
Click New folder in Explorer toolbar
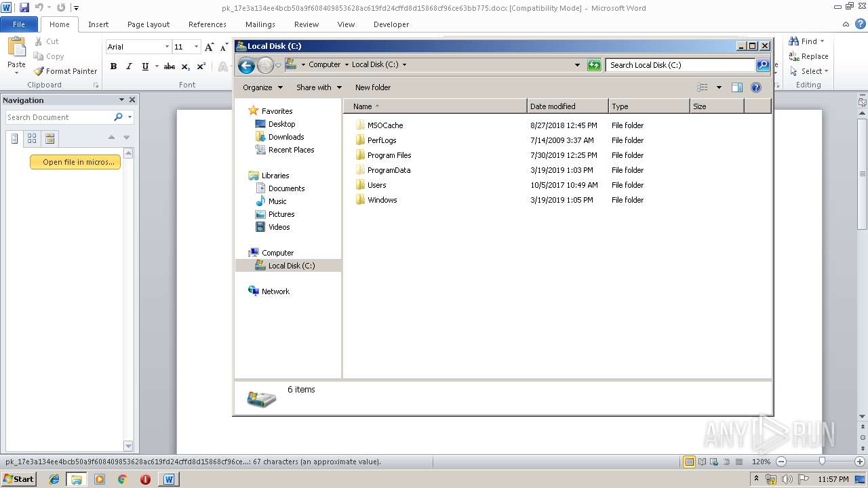[x=373, y=87]
